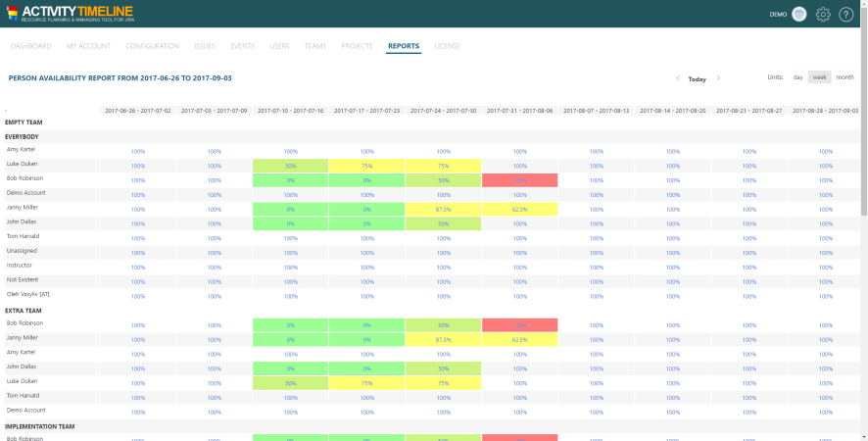Go to previous period with left arrow
Image resolution: width=868 pixels, height=441 pixels.
[x=676, y=78]
